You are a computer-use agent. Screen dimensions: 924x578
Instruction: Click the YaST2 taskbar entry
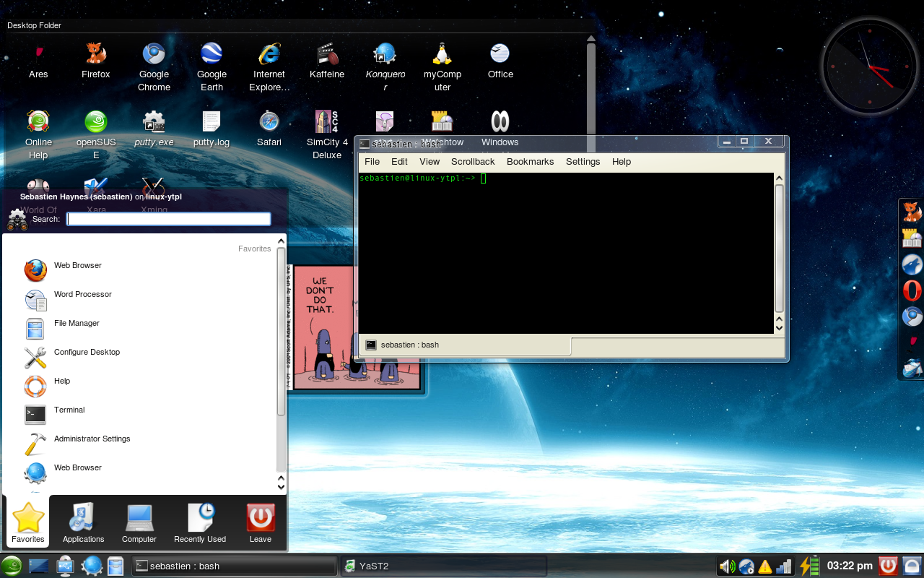click(443, 566)
